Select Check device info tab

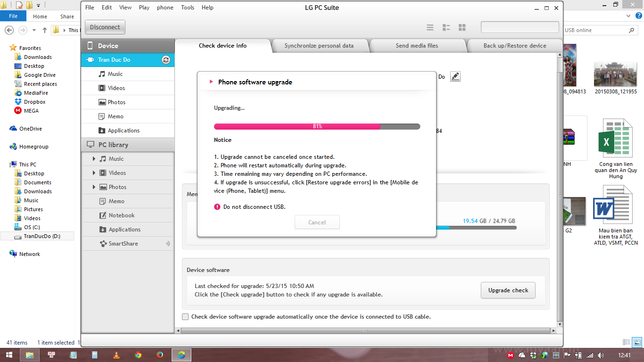point(223,46)
